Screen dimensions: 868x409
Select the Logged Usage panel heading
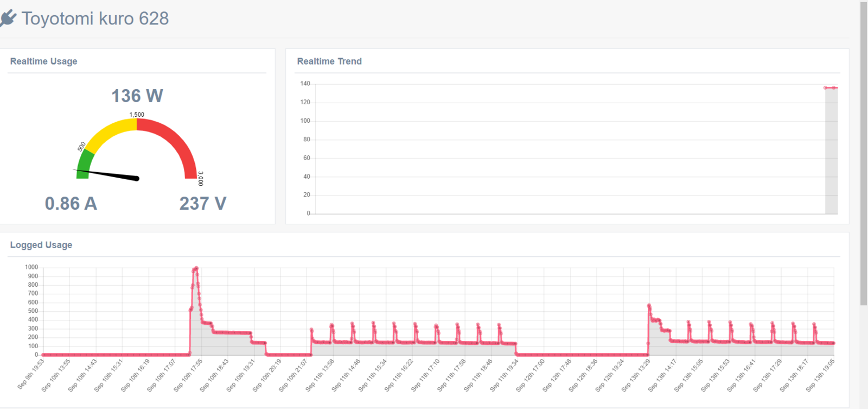point(41,245)
